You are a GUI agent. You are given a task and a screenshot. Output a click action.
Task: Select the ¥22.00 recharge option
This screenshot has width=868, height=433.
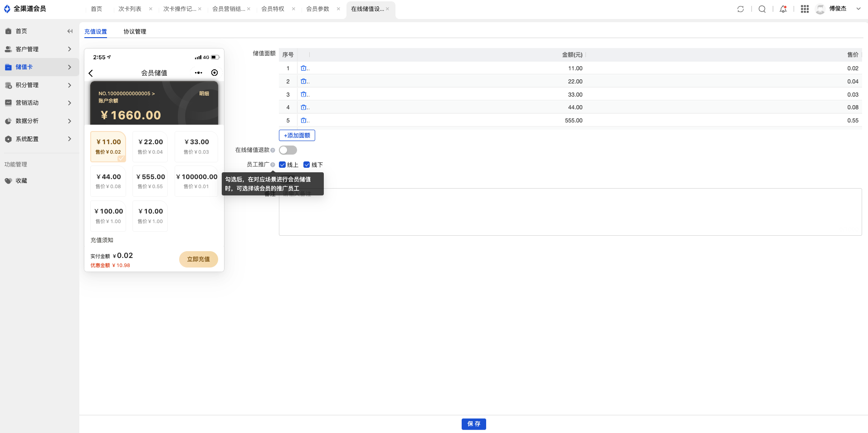[x=150, y=147]
